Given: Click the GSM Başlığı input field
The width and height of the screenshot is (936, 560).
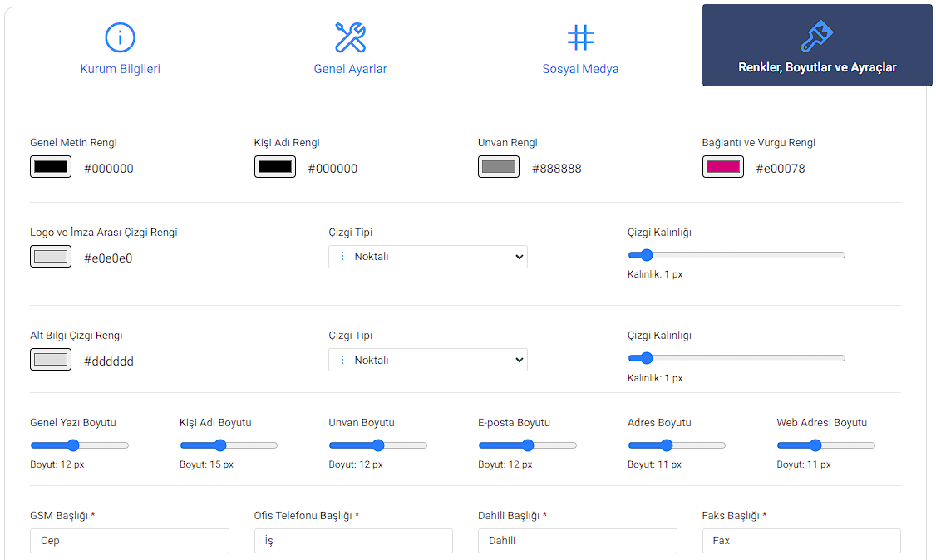Looking at the screenshot, I should point(130,541).
